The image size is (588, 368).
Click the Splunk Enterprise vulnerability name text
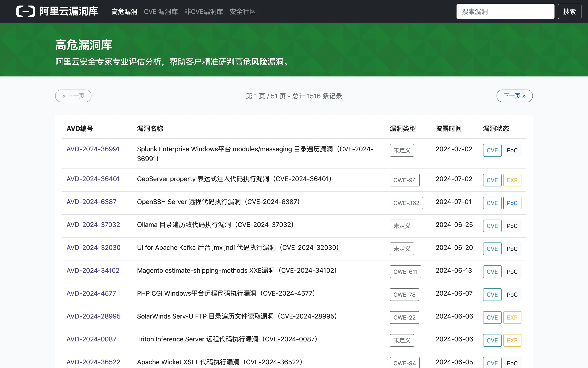click(x=255, y=154)
